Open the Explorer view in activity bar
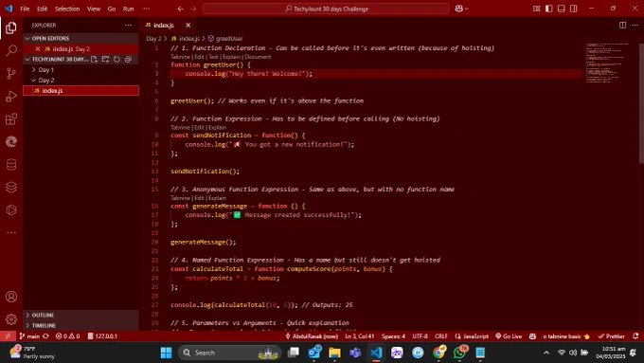 pyautogui.click(x=11, y=27)
